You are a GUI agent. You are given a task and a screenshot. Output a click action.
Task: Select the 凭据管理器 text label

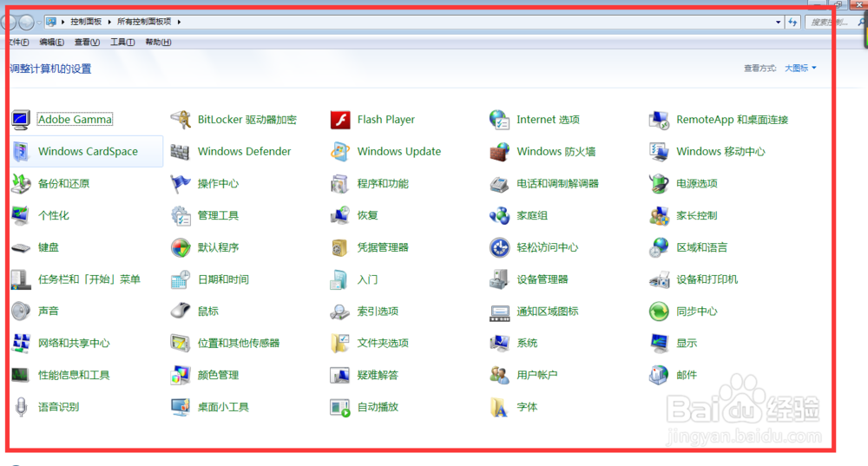383,247
